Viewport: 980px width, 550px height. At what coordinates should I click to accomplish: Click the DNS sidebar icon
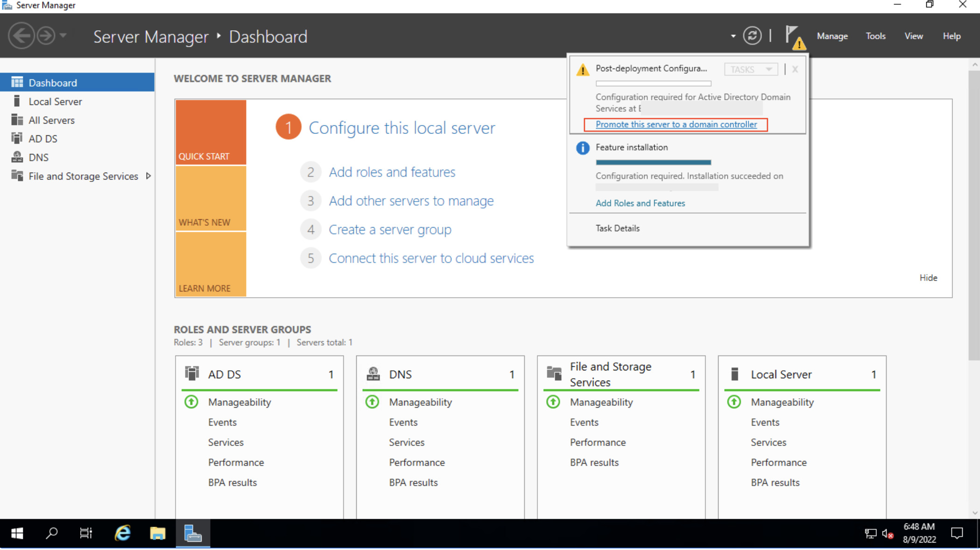click(17, 157)
